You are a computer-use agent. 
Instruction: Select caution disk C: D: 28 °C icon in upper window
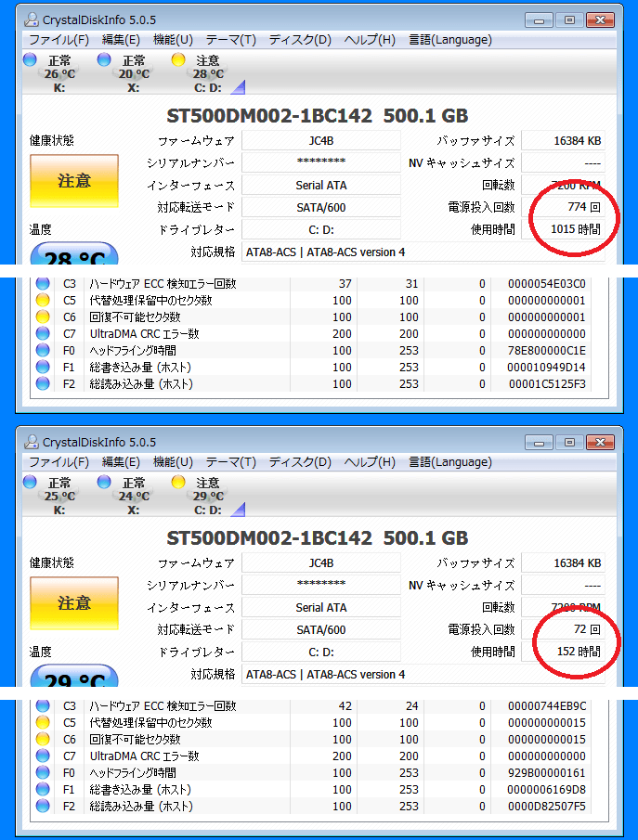click(x=178, y=59)
